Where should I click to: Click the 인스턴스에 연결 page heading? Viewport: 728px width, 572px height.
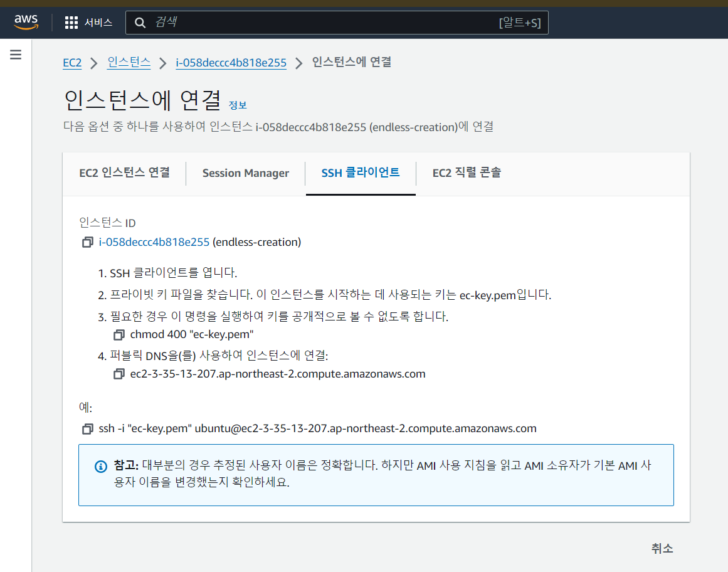[142, 100]
